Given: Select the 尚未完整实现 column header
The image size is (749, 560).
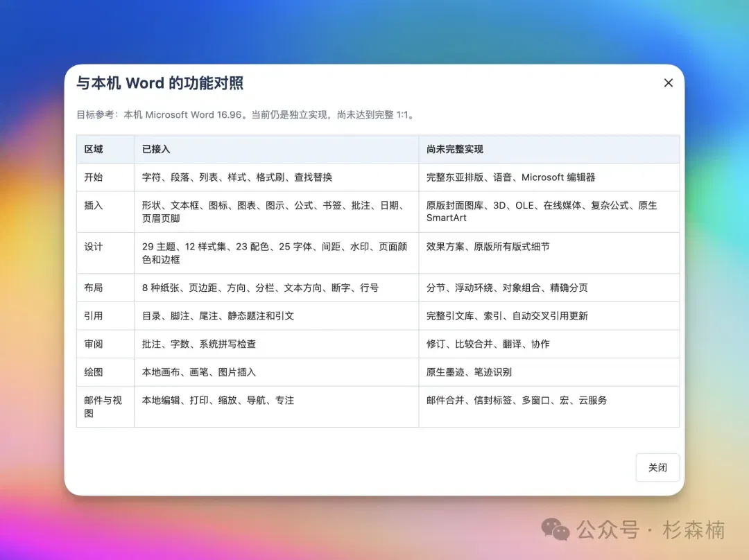Looking at the screenshot, I should (549, 150).
